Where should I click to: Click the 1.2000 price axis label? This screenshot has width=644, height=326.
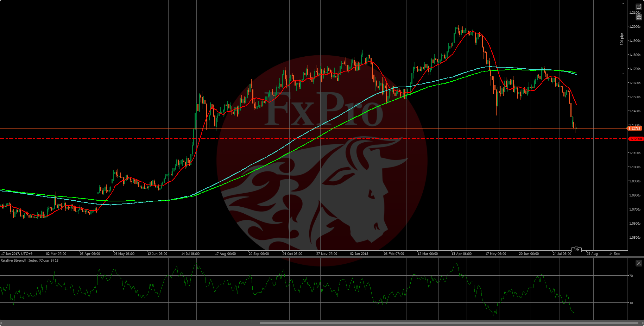pos(635,27)
